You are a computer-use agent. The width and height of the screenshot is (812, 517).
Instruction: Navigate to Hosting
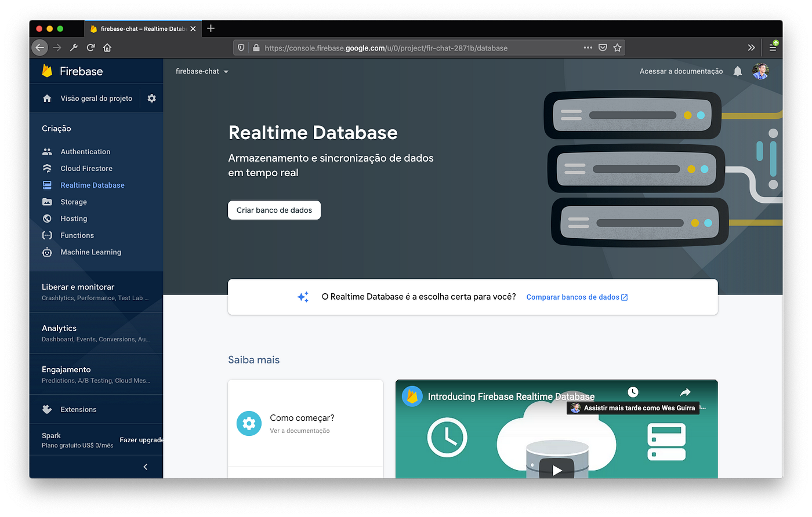[x=72, y=219]
